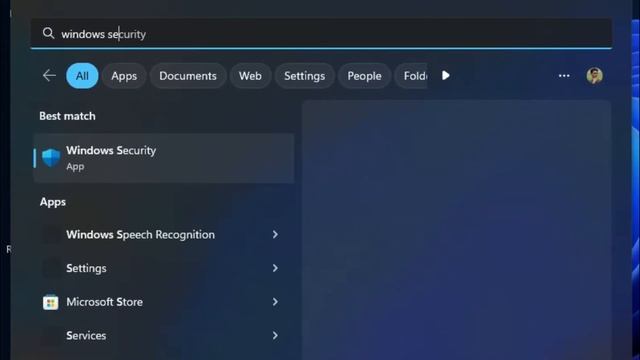
Task: Expand Windows Speech Recognition chevron
Action: [275, 235]
